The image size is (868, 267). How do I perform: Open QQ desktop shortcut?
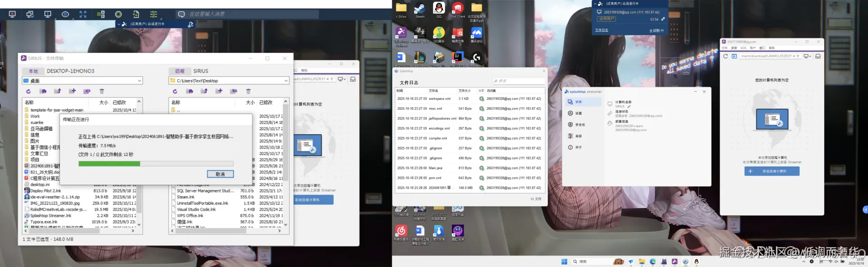pos(439,10)
